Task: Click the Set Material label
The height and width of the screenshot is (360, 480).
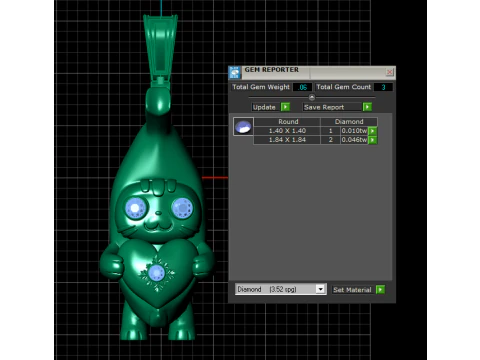Action: coord(352,290)
